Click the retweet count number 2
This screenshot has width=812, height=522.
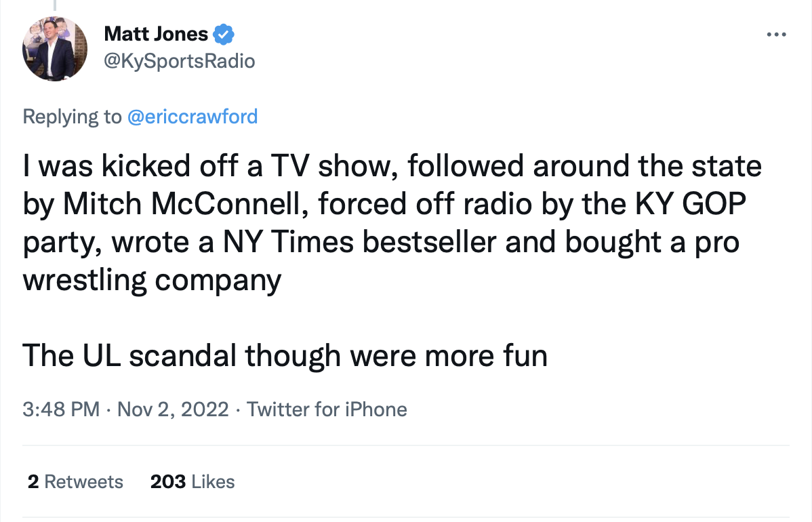point(33,481)
